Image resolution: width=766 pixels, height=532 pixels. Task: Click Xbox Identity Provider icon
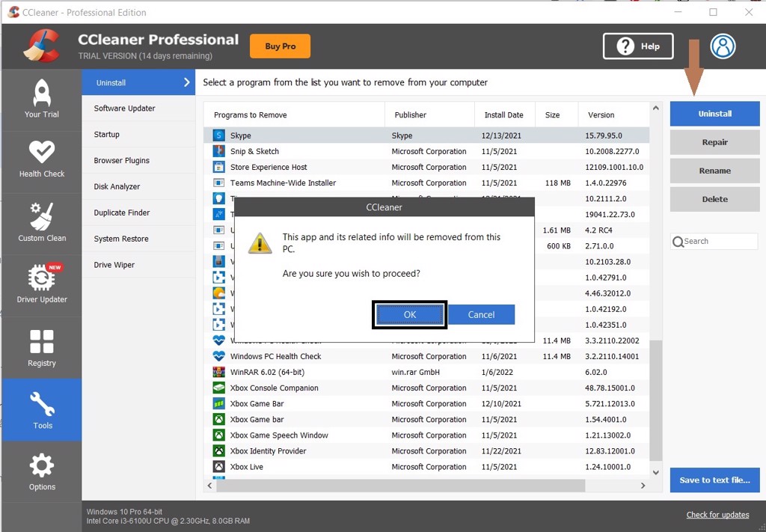coord(219,451)
